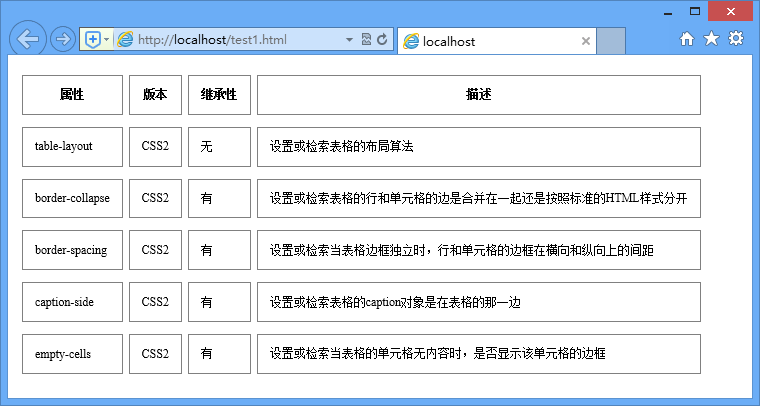Click the blue security shield icon

coord(92,40)
